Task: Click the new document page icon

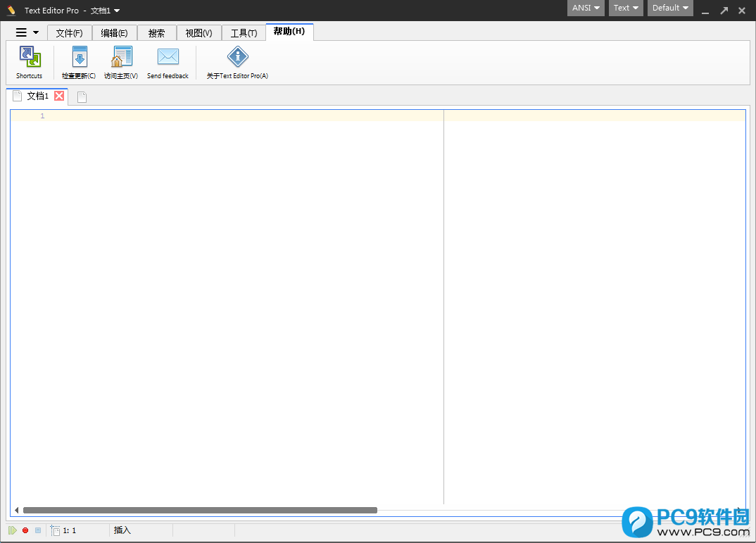Action: click(x=81, y=96)
